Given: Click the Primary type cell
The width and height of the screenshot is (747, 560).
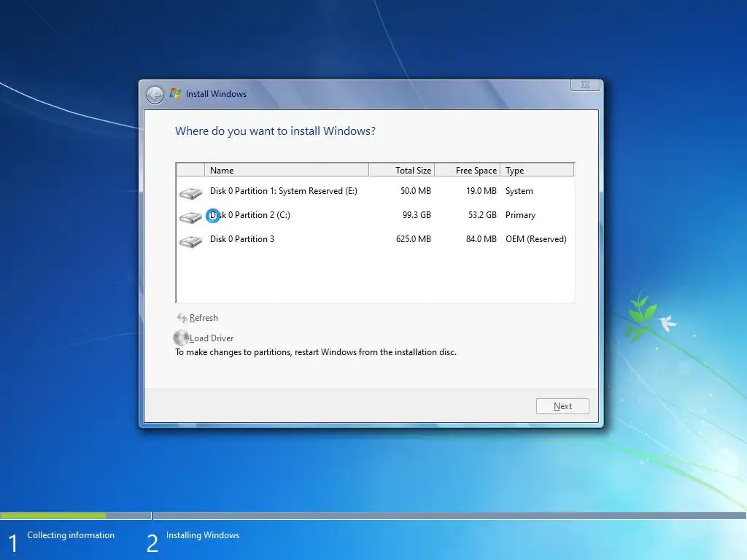Looking at the screenshot, I should point(520,215).
